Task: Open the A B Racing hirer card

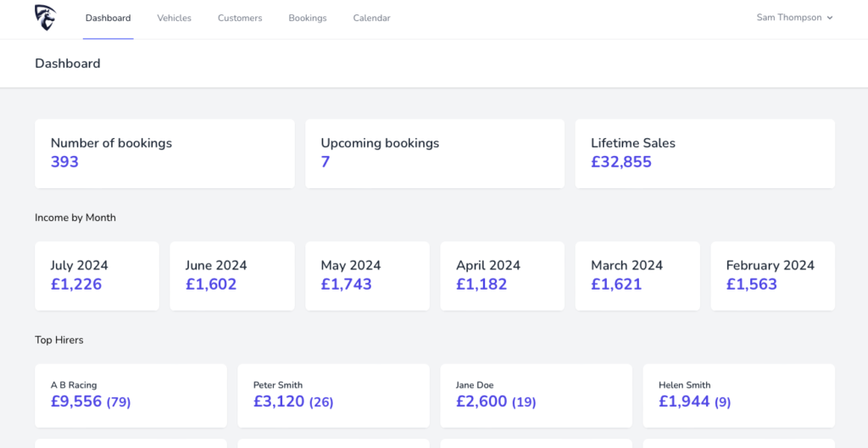Action: (x=131, y=396)
